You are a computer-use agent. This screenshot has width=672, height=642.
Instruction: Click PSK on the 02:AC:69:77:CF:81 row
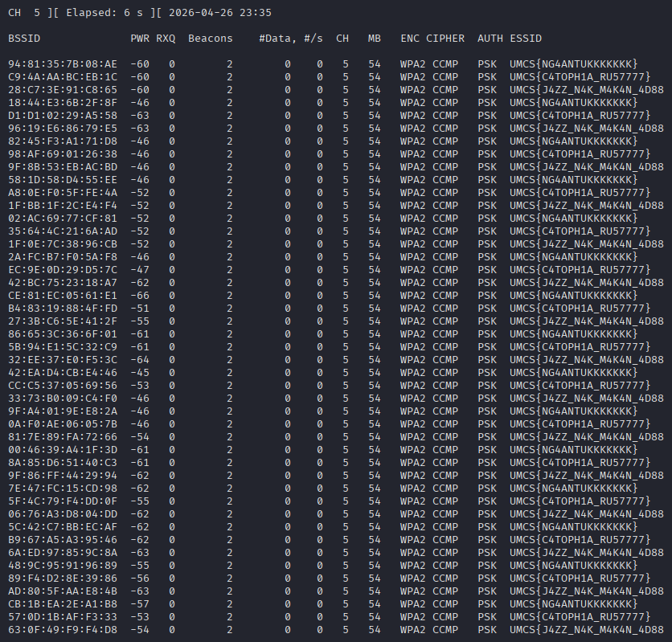pyautogui.click(x=487, y=219)
